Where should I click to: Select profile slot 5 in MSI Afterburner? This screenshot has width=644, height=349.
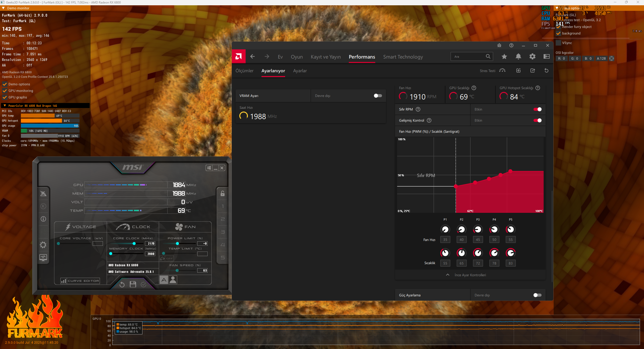tap(223, 257)
